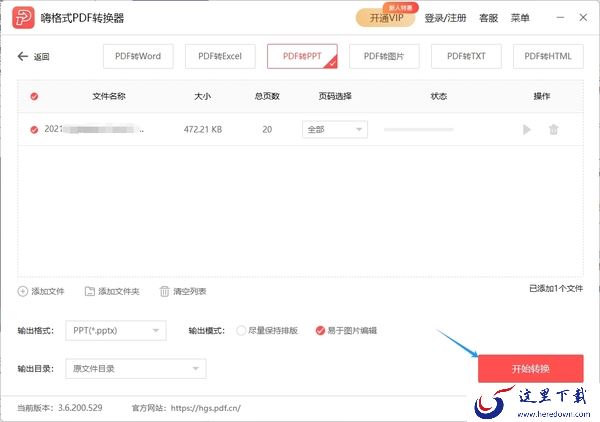Screen dimensions: 600x422
Task: Click the conversion status progress bar
Action: click(x=419, y=130)
